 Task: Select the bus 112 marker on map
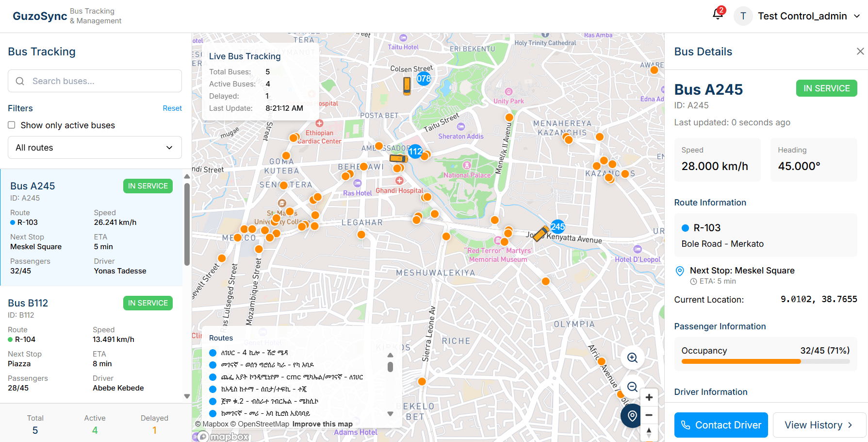click(x=399, y=158)
